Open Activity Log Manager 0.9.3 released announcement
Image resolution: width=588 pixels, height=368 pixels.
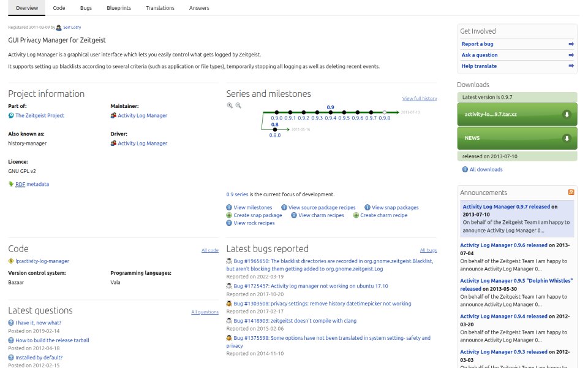pyautogui.click(x=503, y=352)
